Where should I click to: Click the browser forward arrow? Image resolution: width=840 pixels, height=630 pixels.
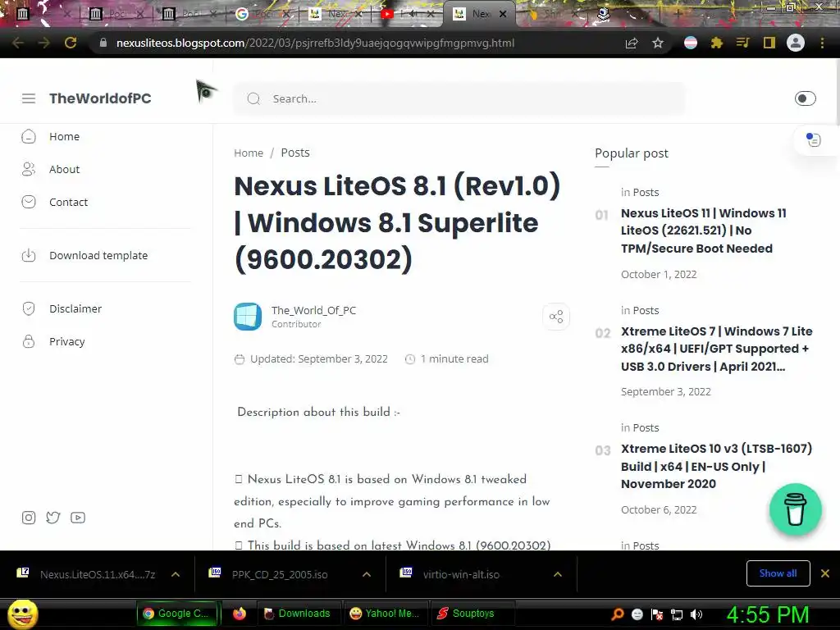[x=44, y=43]
